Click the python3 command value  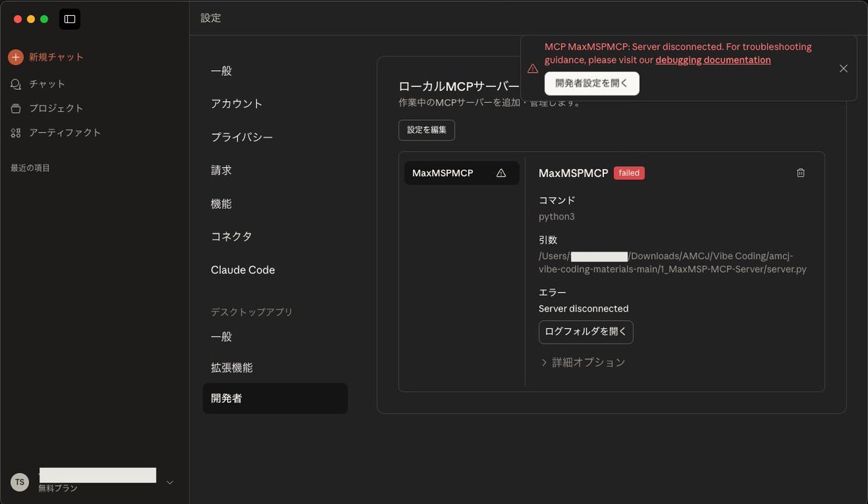[x=557, y=216]
